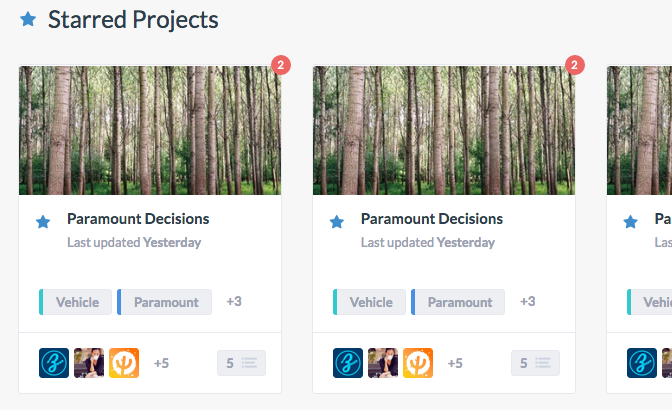This screenshot has height=410, width=672.
Task: Click first card's photo member avatar
Action: point(89,363)
